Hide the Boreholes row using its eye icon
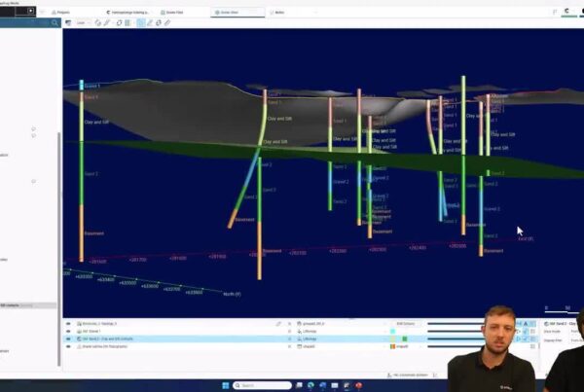This screenshot has height=392, width=584. 68,323
